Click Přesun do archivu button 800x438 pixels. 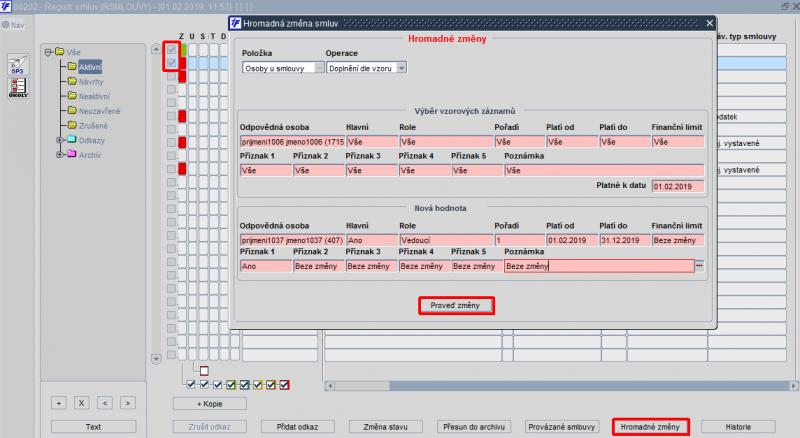click(473, 427)
